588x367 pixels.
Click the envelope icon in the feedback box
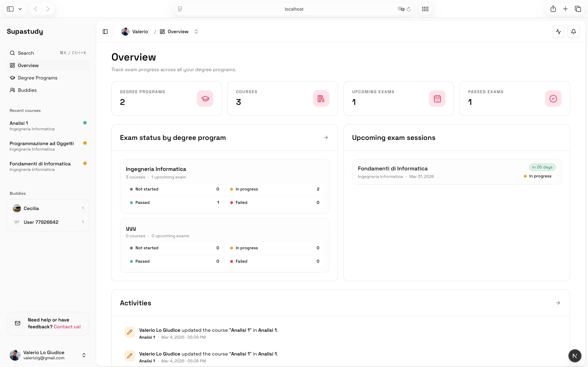[x=18, y=323]
